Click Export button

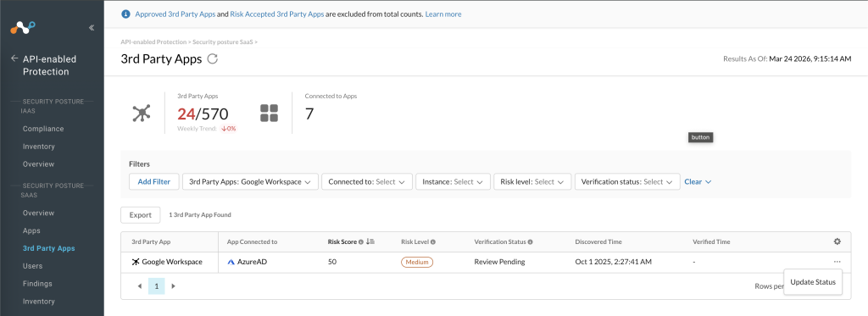141,214
